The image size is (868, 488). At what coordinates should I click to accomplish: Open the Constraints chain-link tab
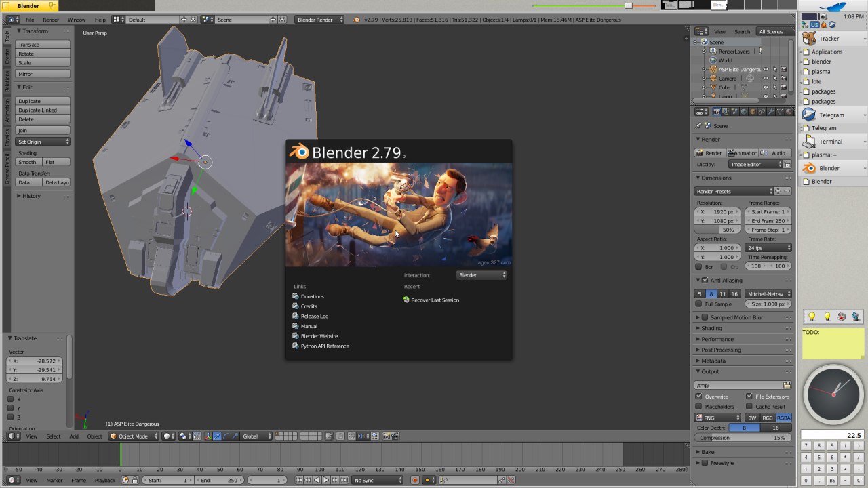pyautogui.click(x=762, y=112)
